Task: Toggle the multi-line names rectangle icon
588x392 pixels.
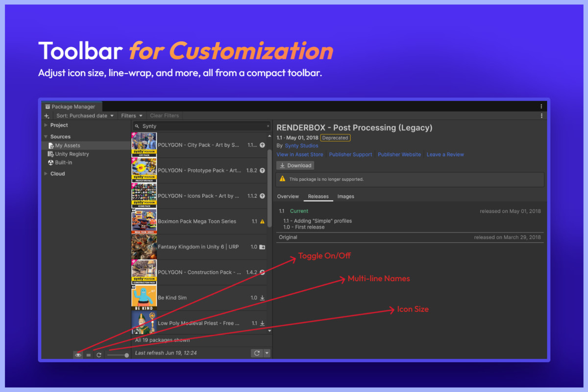Action: (x=89, y=355)
